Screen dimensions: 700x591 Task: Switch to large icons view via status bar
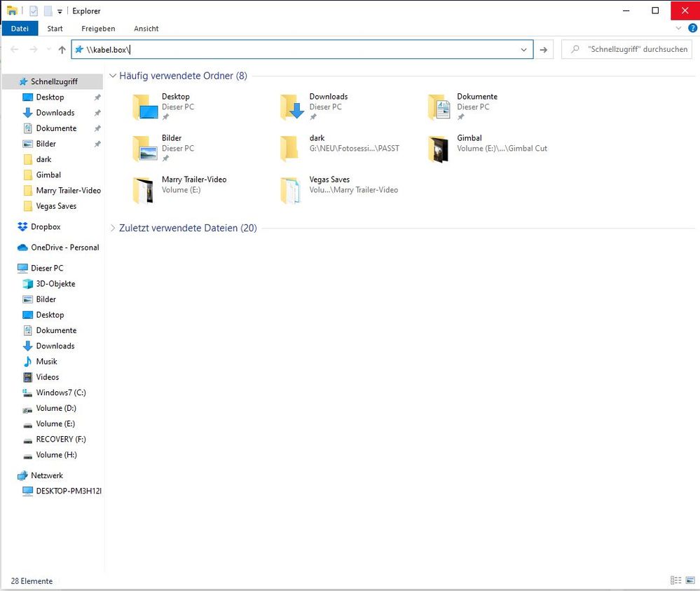[690, 580]
